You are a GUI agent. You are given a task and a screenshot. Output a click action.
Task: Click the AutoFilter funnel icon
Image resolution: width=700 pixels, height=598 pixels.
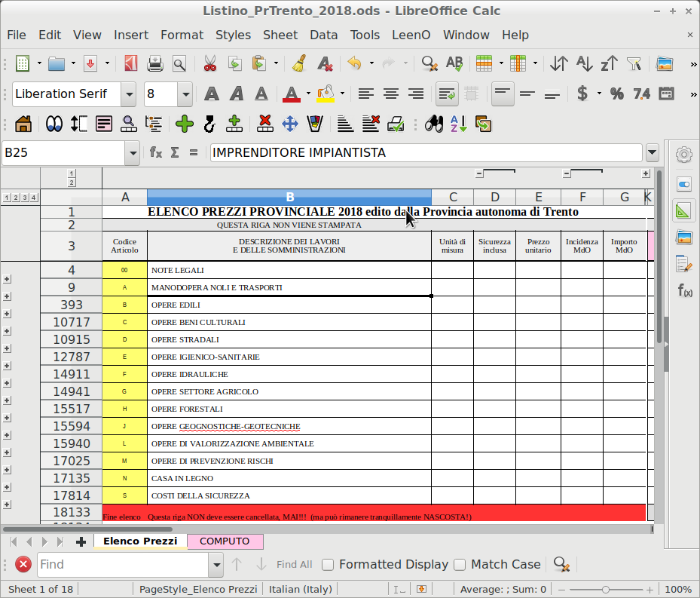tap(634, 63)
